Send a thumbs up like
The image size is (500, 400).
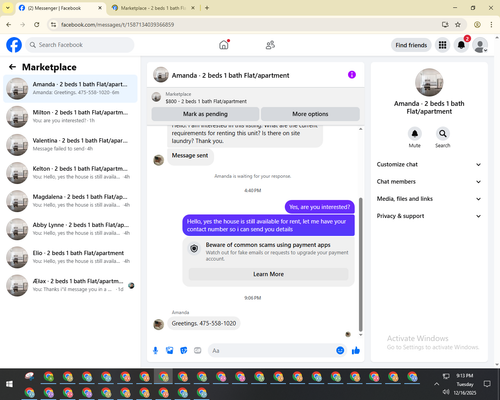(356, 350)
